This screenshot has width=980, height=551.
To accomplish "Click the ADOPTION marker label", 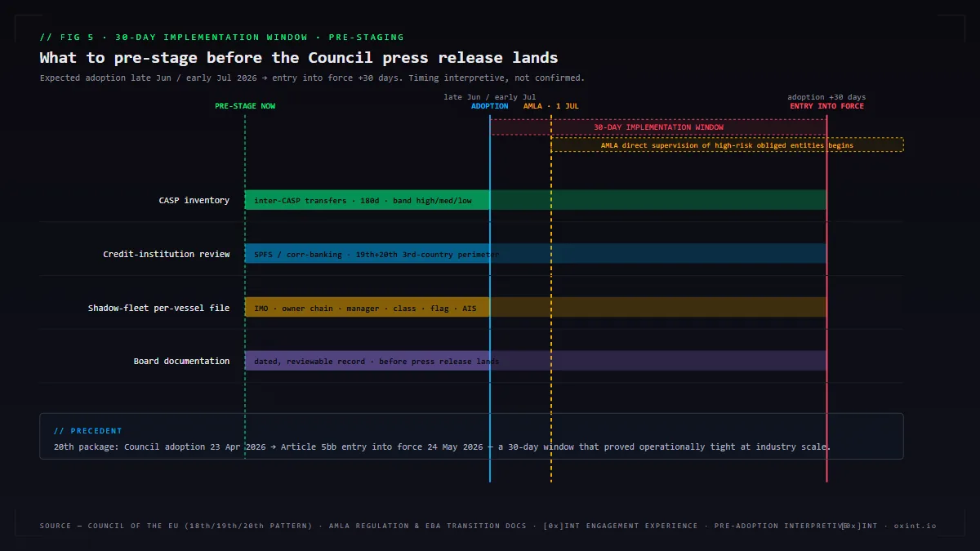I will [x=489, y=106].
